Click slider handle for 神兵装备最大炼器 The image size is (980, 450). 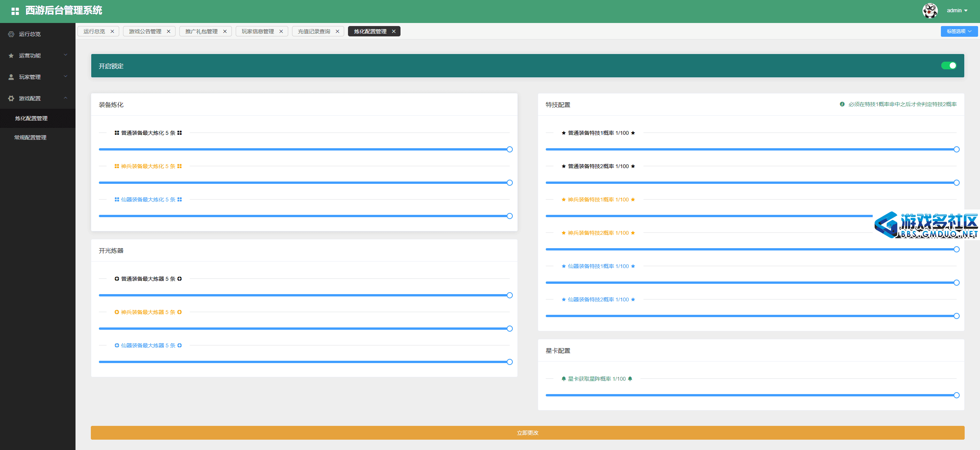(510, 329)
